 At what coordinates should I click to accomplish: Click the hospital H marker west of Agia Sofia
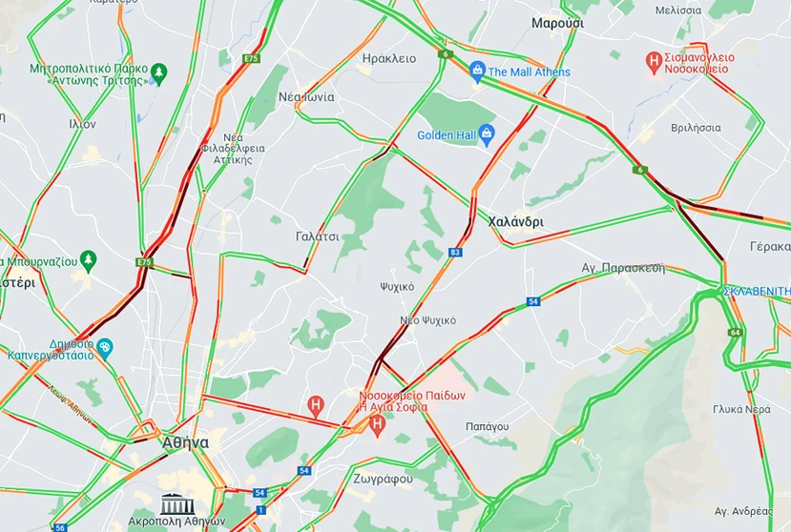click(316, 406)
